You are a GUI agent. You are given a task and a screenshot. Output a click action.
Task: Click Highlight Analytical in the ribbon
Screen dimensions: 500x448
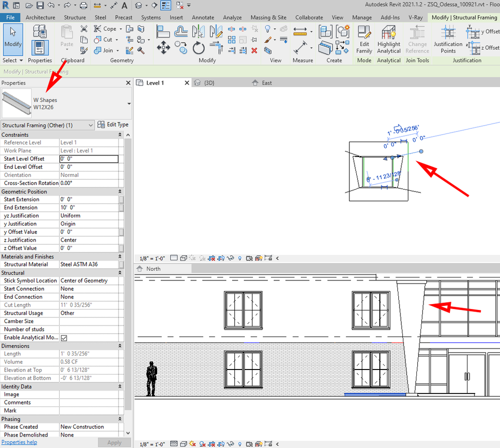(388, 40)
